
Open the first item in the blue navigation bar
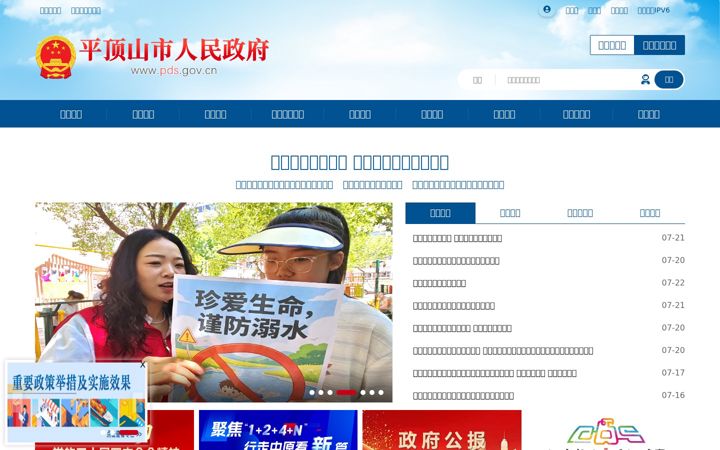(x=71, y=114)
